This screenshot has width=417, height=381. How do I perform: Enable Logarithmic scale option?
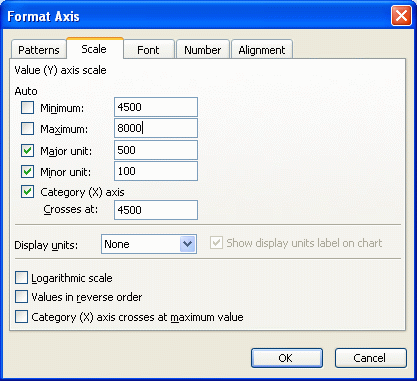pyautogui.click(x=21, y=278)
